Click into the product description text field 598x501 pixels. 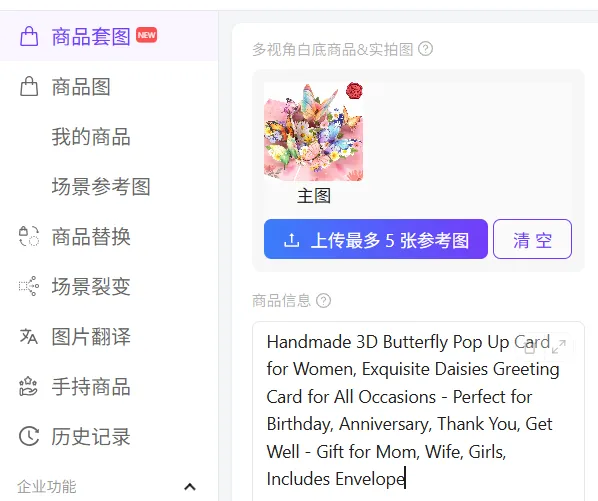pyautogui.click(x=418, y=411)
